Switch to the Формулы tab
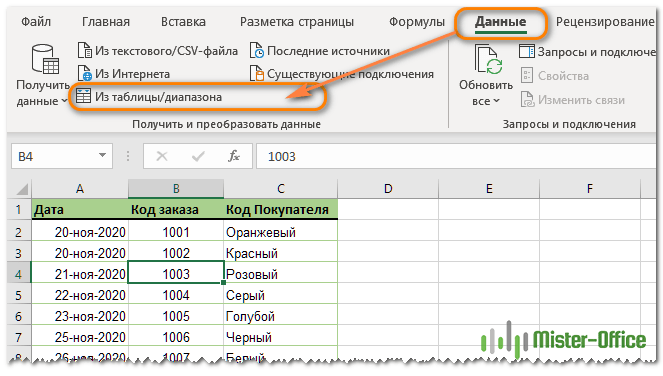Viewport: 663px width, 376px height. point(416,22)
